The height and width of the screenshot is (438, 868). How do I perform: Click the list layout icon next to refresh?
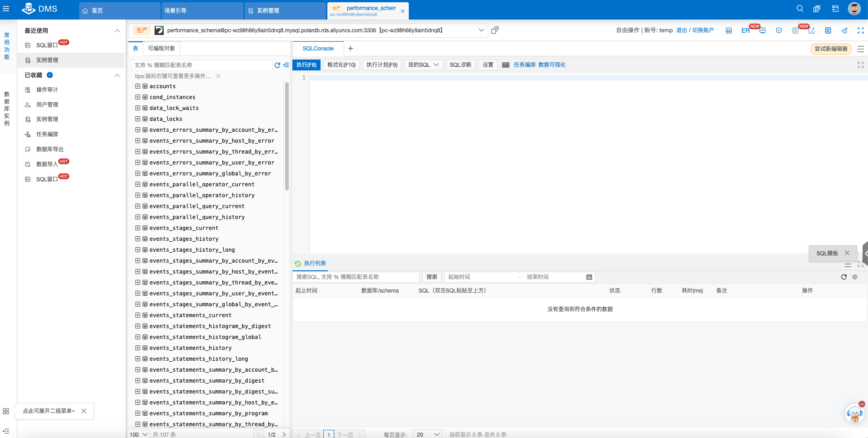pyautogui.click(x=286, y=65)
